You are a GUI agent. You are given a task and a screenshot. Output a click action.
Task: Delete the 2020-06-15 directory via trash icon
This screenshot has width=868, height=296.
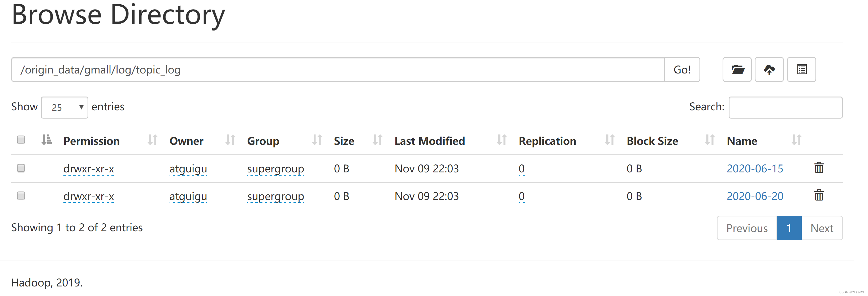click(819, 168)
